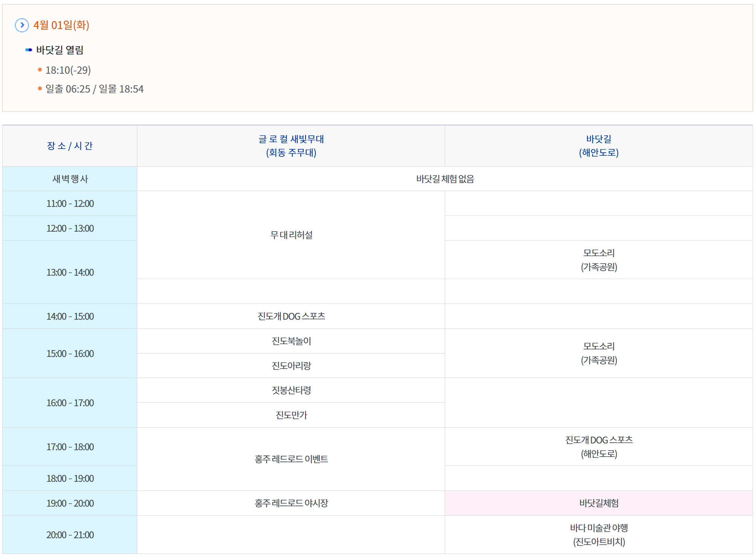Select the 무대리허설 schedule cell
The image size is (756, 557).
point(291,235)
